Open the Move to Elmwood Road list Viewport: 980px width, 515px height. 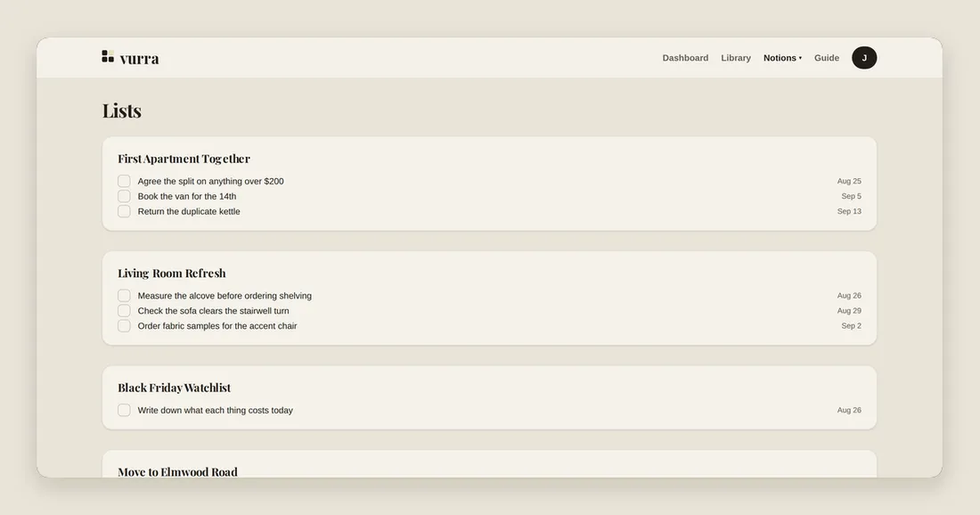coord(177,472)
